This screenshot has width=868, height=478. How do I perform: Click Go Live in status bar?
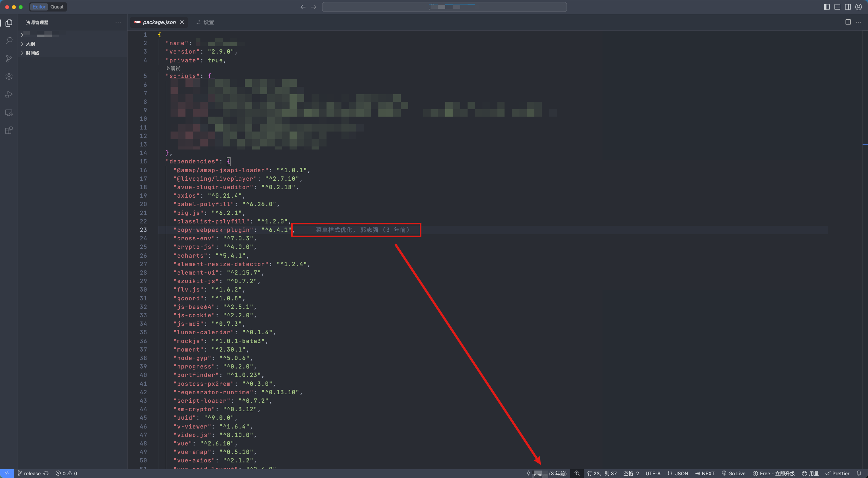coord(734,473)
